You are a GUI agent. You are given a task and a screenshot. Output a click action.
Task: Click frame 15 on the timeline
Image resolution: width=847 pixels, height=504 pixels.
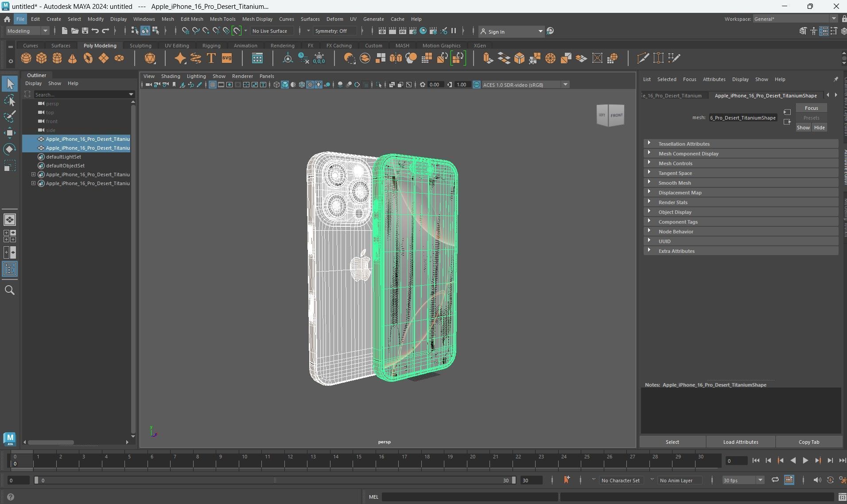click(359, 461)
